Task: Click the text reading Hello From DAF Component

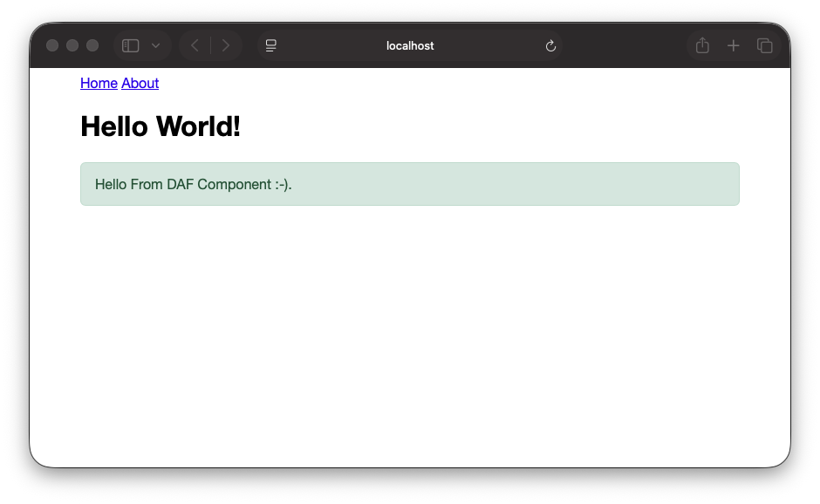Action: tap(193, 184)
